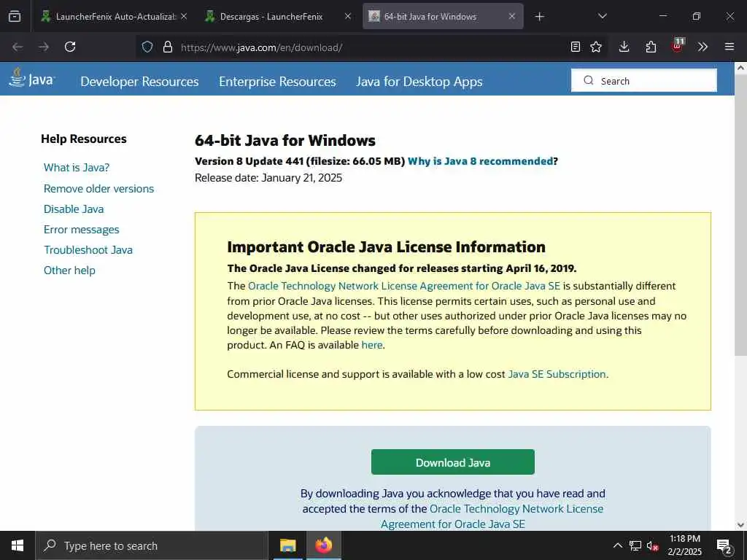Select the Help Resources heading

click(x=84, y=139)
